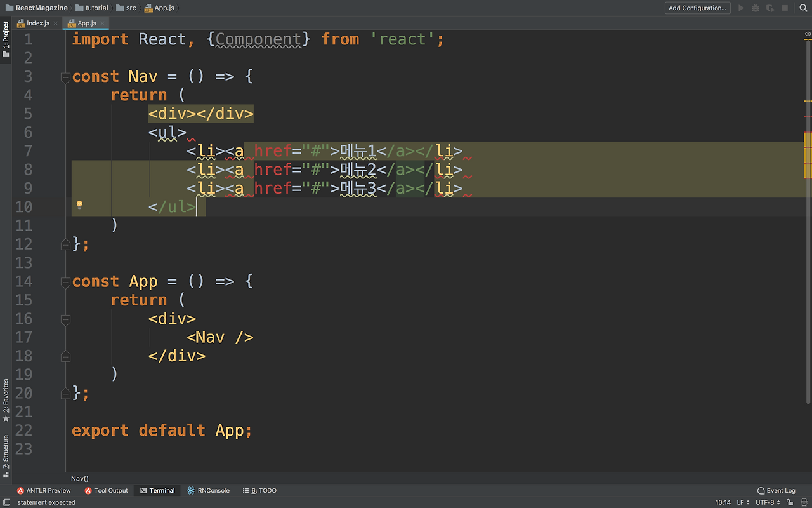Screen dimensions: 812x508
Task: Switch to the index.js editor tab
Action: [x=37, y=23]
